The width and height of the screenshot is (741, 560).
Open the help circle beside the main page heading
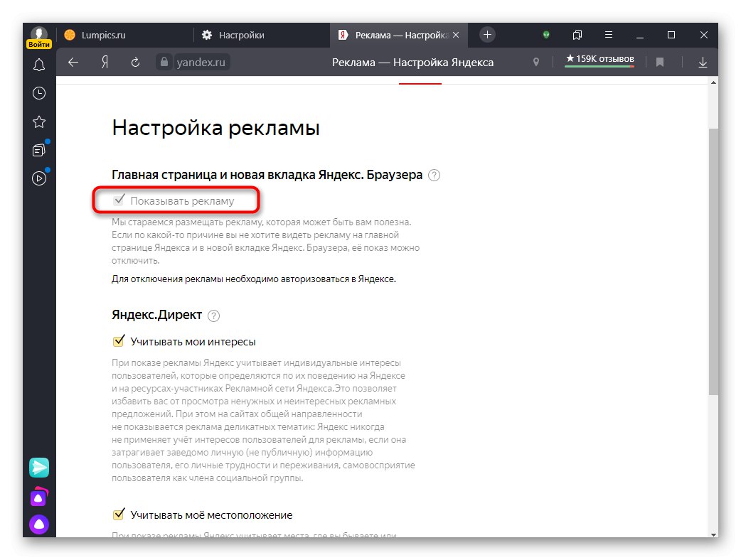434,174
